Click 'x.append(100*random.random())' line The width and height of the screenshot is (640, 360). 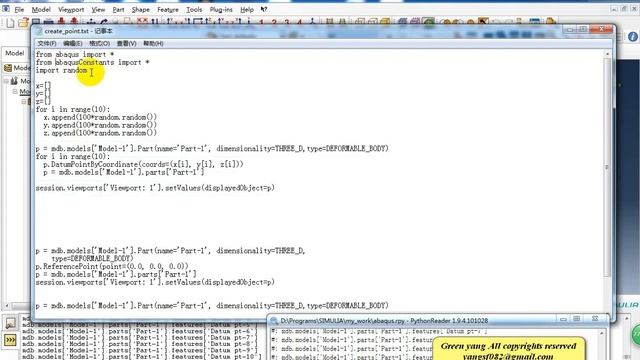(x=100, y=117)
